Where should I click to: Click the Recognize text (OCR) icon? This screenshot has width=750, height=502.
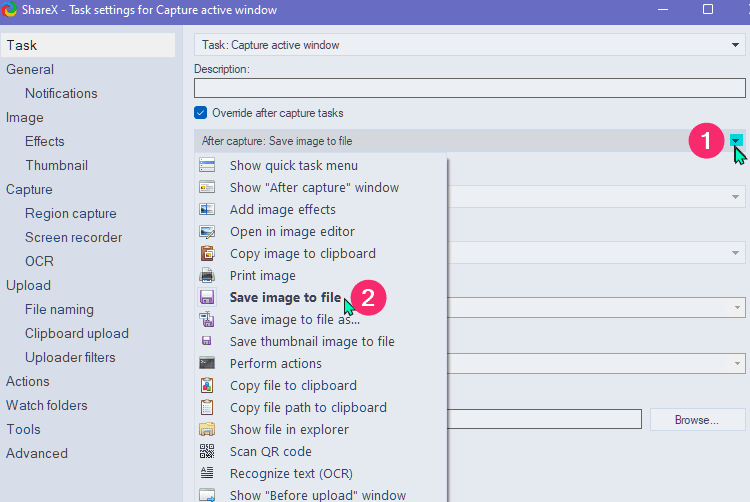coord(207,473)
